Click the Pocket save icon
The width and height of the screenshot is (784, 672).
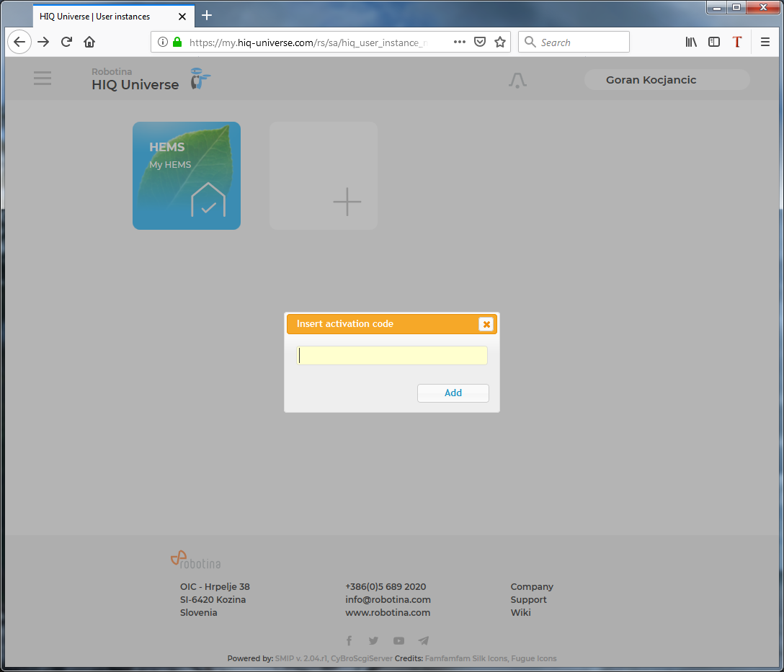tap(480, 42)
